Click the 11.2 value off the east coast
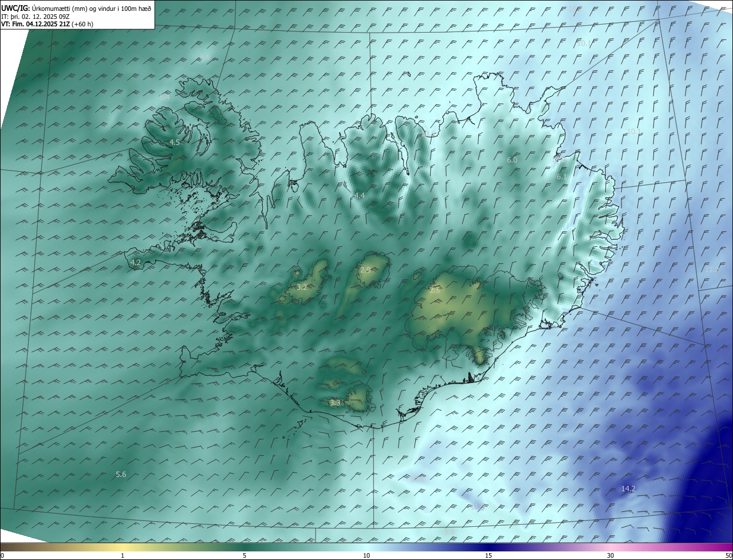The width and height of the screenshot is (733, 560). [x=712, y=270]
